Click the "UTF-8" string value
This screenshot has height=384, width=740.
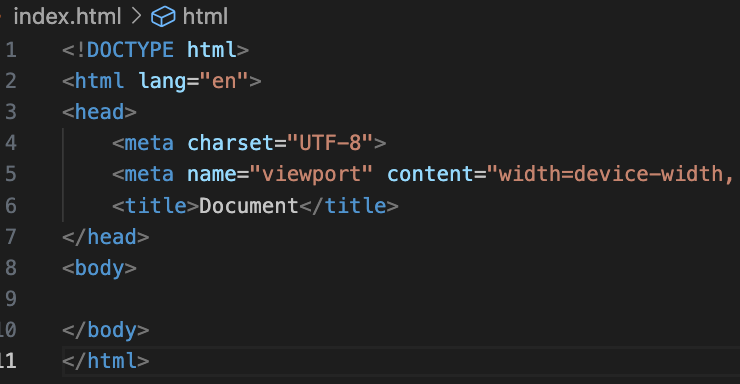click(330, 143)
